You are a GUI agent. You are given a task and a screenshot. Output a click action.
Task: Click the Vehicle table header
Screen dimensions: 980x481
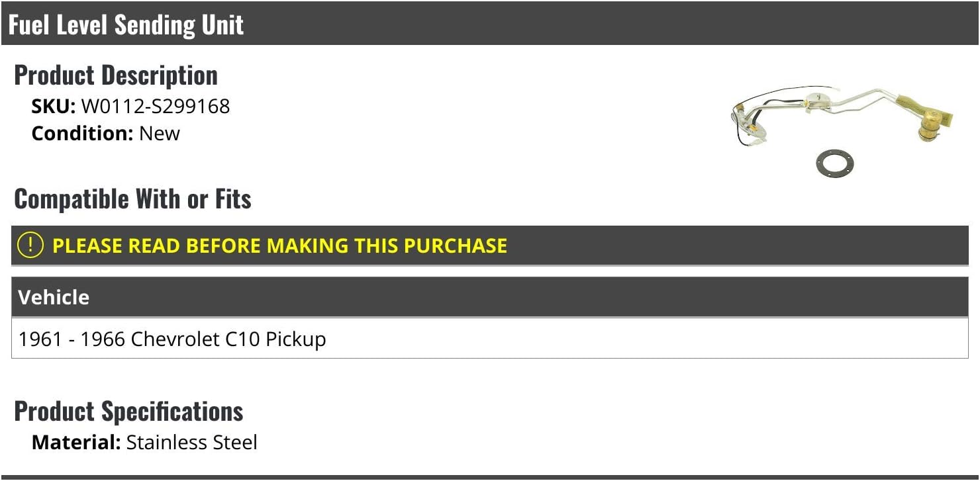[x=54, y=297]
